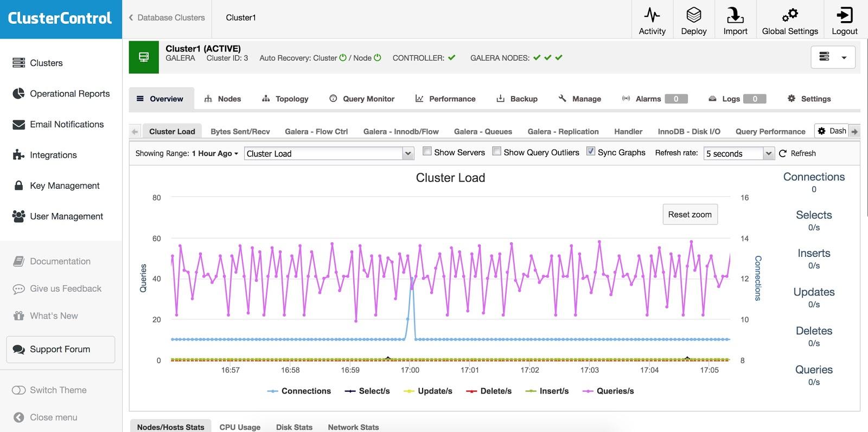Viewport: 868px width, 432px height.
Task: Open User Management in sidebar
Action: click(x=58, y=216)
